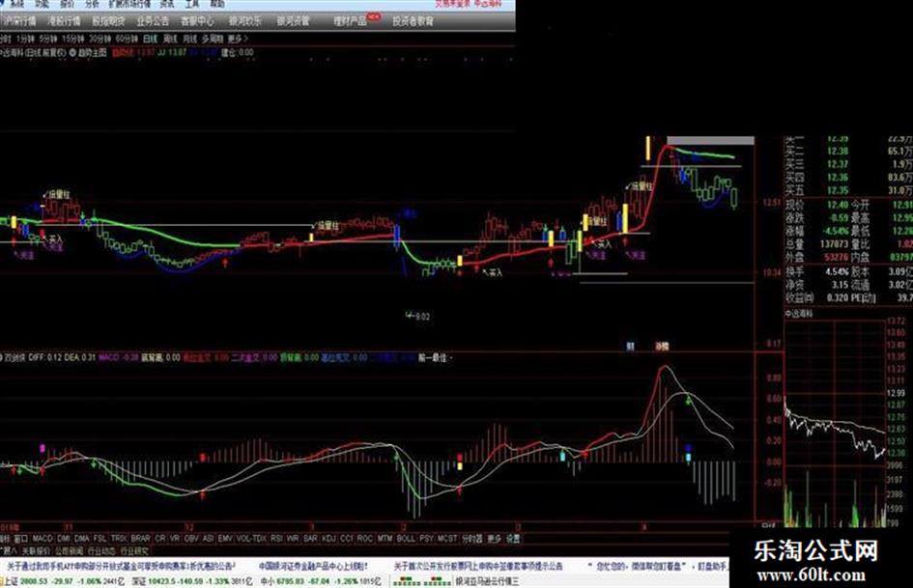Open news about 首次公开发行股票网上申购
Viewport: 913px width, 588px height.
[478, 566]
